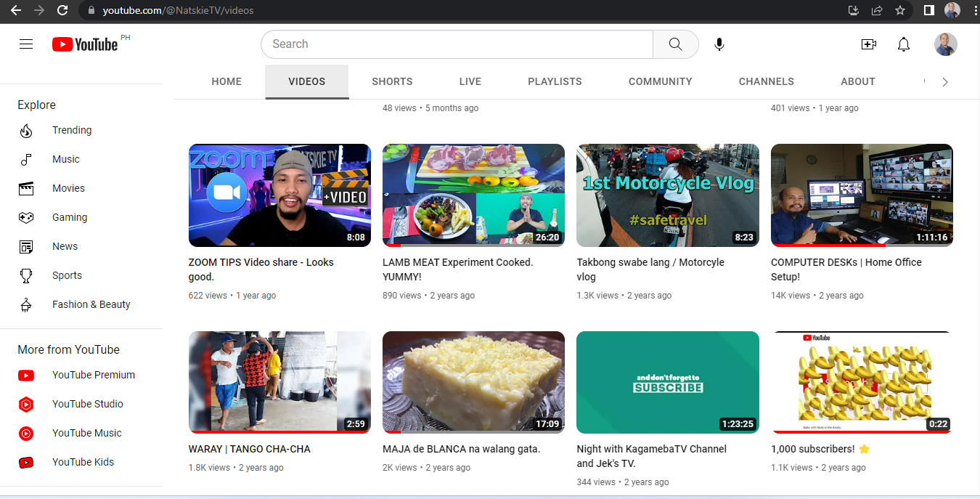Activate voice search microphone
980x499 pixels.
[x=719, y=44]
